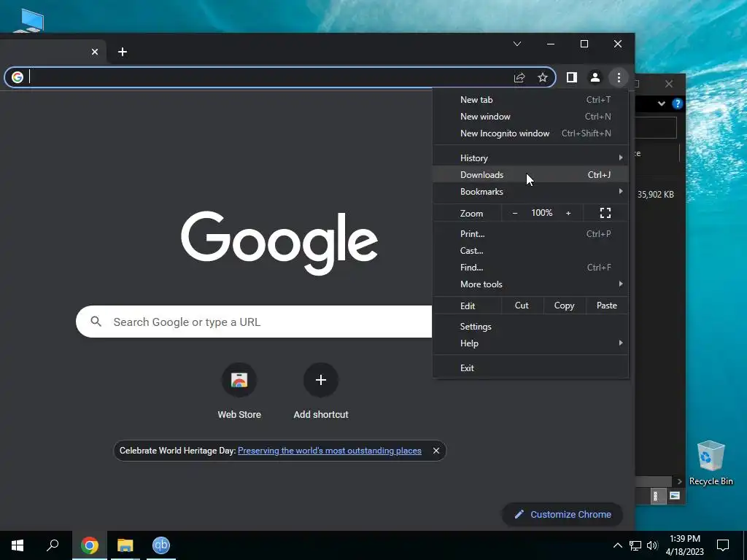The height and width of the screenshot is (560, 747).
Task: Open a new tab with plus icon
Action: point(123,52)
